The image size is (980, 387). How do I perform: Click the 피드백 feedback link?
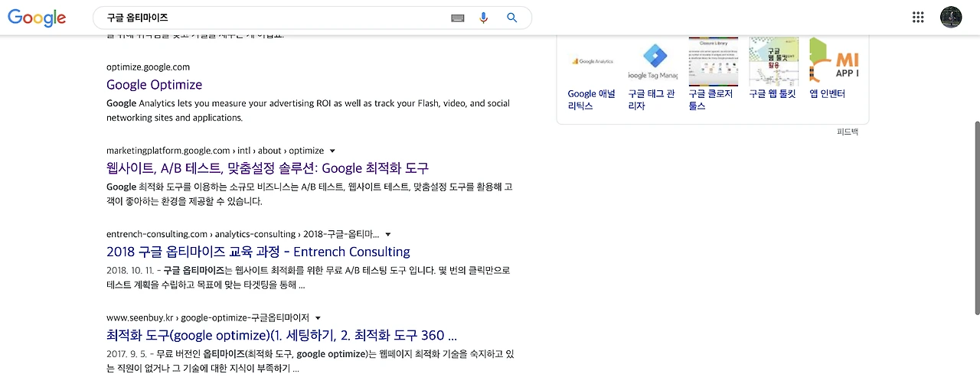(x=847, y=132)
